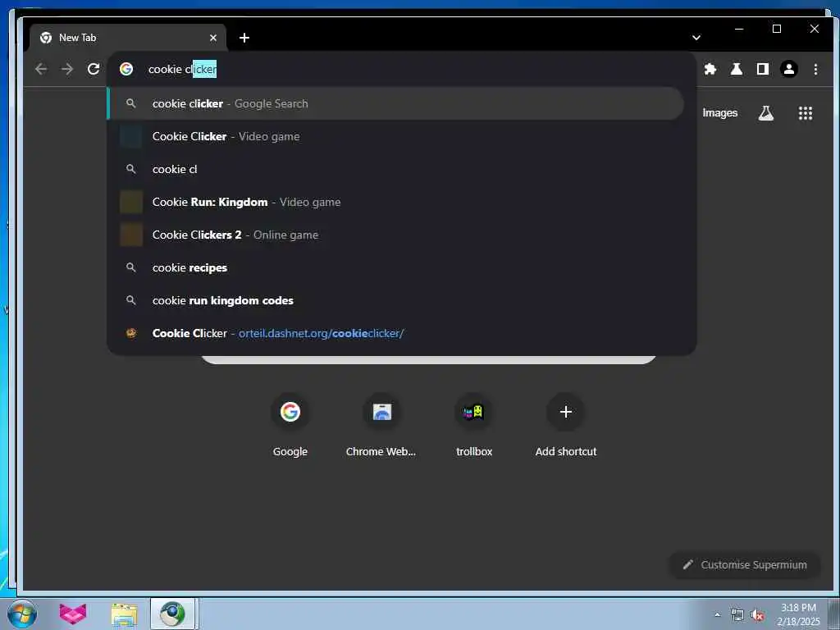Open the Windows Start orb
Viewport: 840px width, 630px height.
[x=22, y=614]
